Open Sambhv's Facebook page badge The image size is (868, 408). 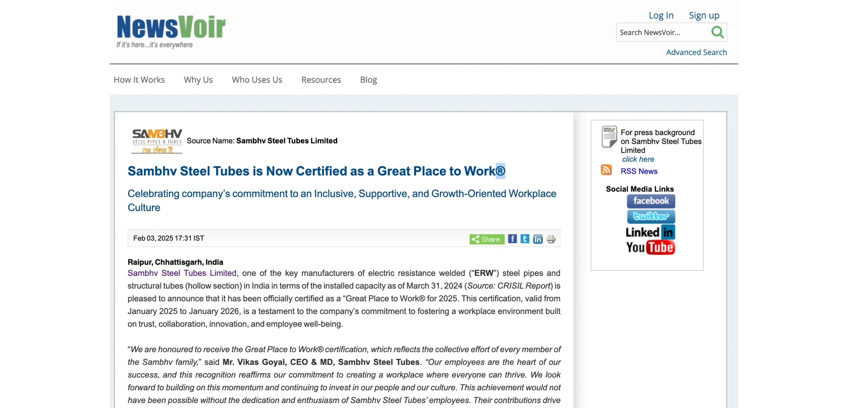click(x=651, y=201)
